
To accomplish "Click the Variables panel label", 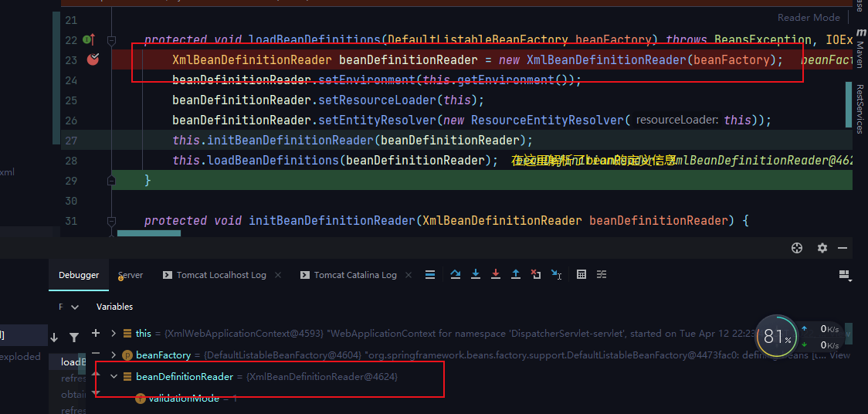I will coord(114,307).
